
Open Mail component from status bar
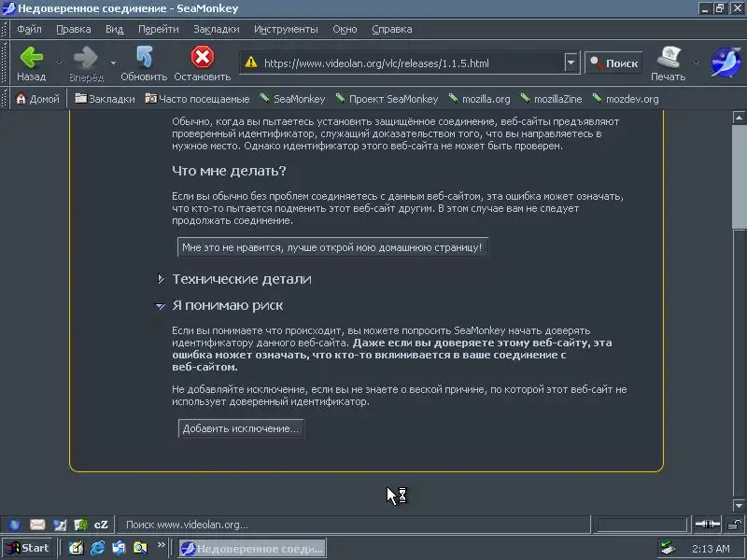pyautogui.click(x=37, y=525)
